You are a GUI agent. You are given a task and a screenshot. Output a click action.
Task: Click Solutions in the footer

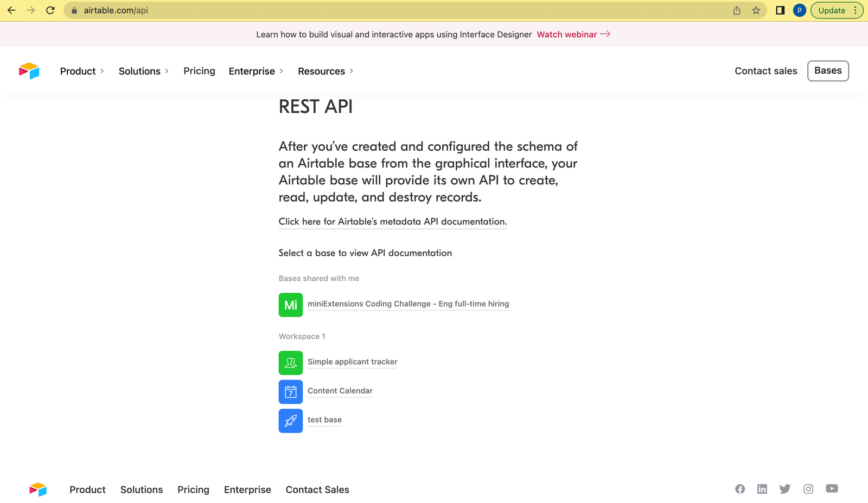click(x=142, y=489)
